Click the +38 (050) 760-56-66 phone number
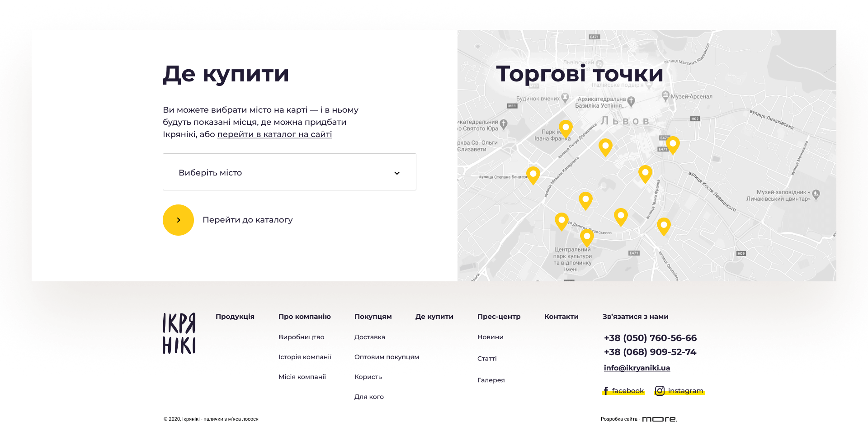The height and width of the screenshot is (422, 868). click(650, 338)
